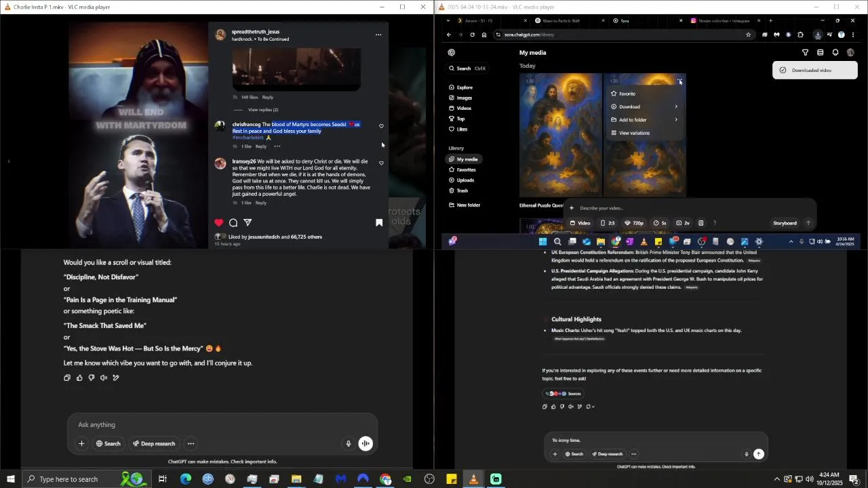Like the Instagram post with the red heart icon

tap(218, 222)
